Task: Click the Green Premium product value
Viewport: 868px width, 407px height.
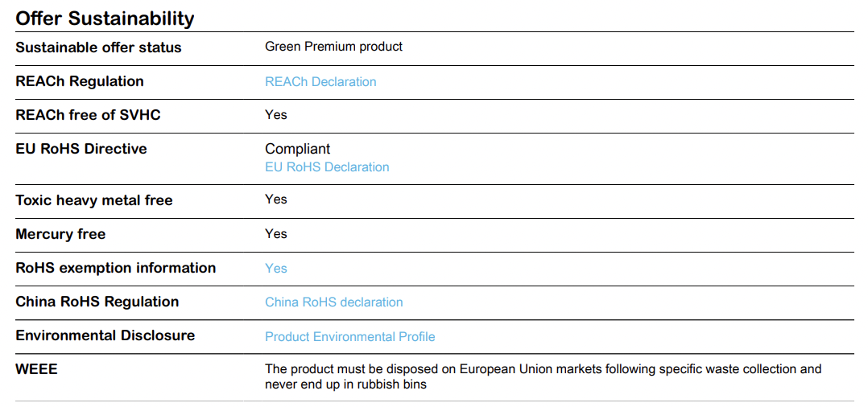Action: coord(334,47)
